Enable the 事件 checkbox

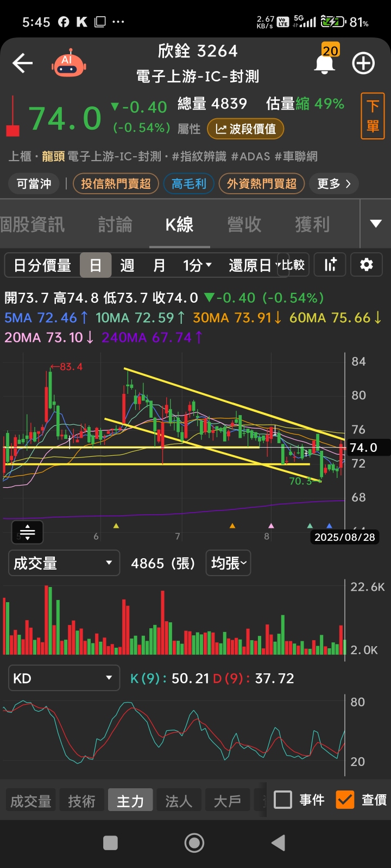(283, 800)
